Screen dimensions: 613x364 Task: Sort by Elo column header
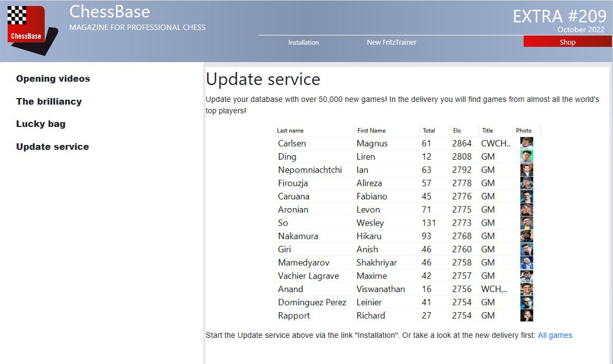point(457,131)
